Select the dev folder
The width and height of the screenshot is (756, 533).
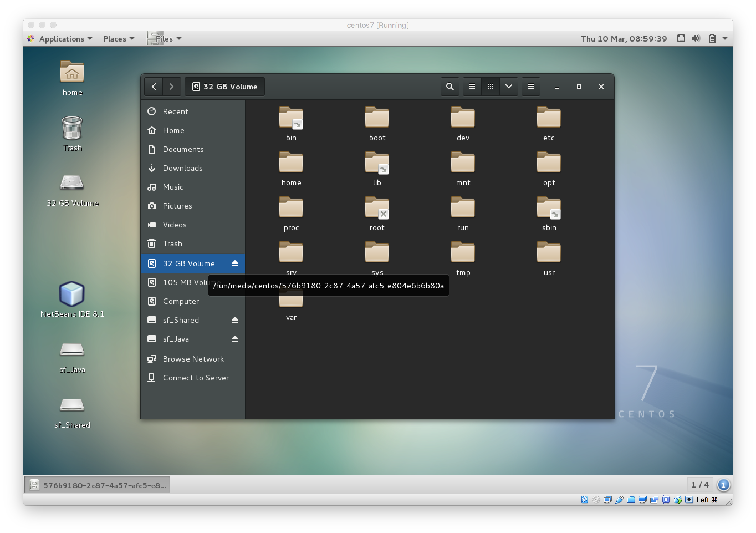tap(463, 124)
